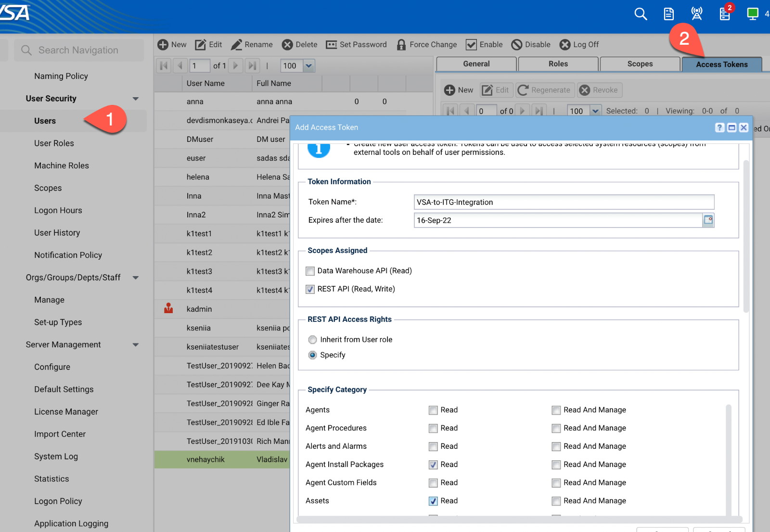Go to first page of users grid
The height and width of the screenshot is (532, 770).
tap(164, 66)
